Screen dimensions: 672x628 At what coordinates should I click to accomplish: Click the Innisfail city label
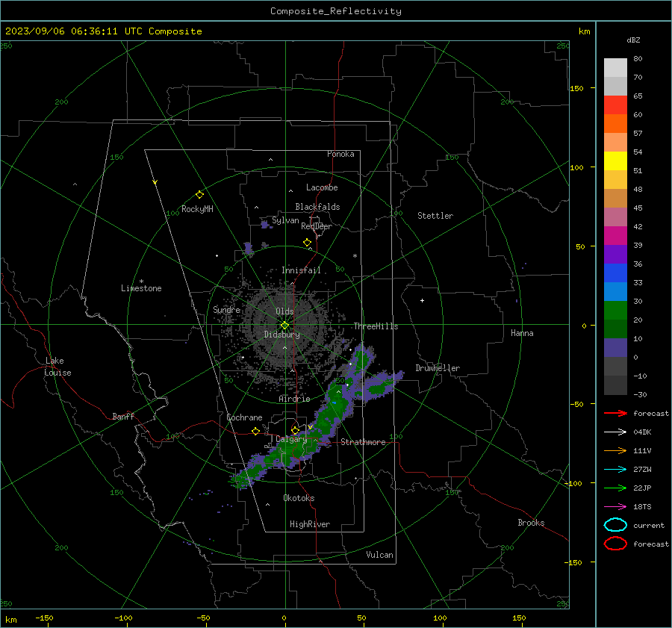(x=301, y=270)
